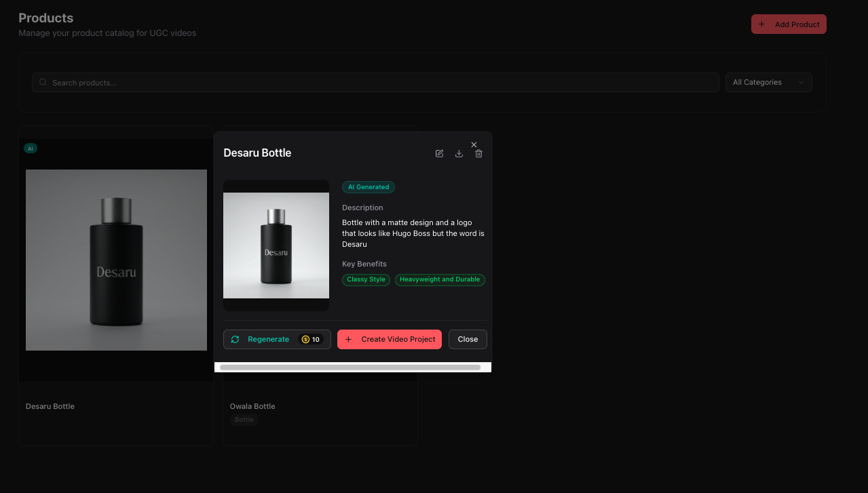Screen dimensions: 868x493
Task: Click the download icon in the dialog header
Action: coord(459,153)
